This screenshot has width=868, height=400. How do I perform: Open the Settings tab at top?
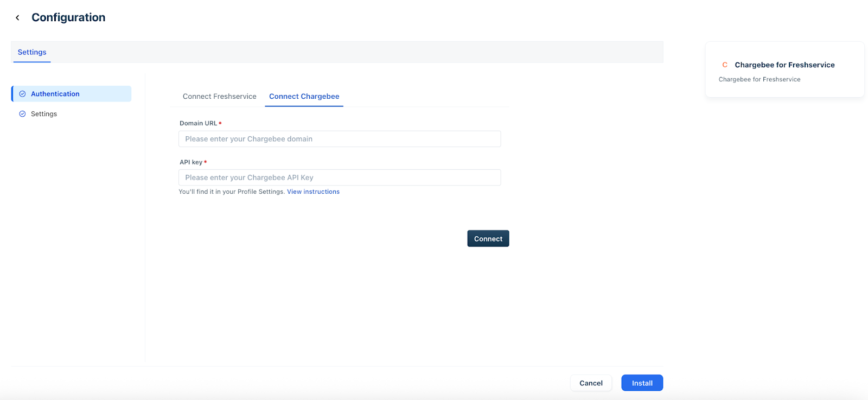click(x=32, y=52)
